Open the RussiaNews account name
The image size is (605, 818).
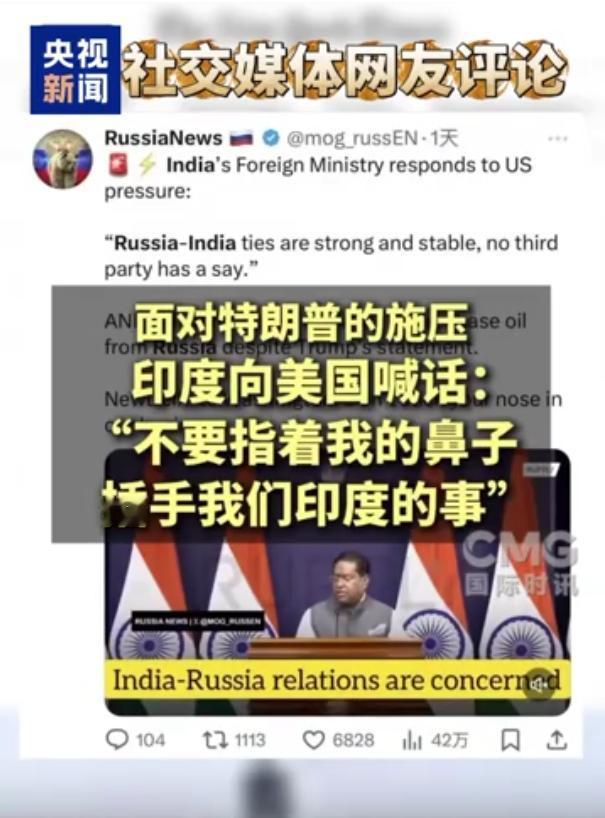pos(163,138)
